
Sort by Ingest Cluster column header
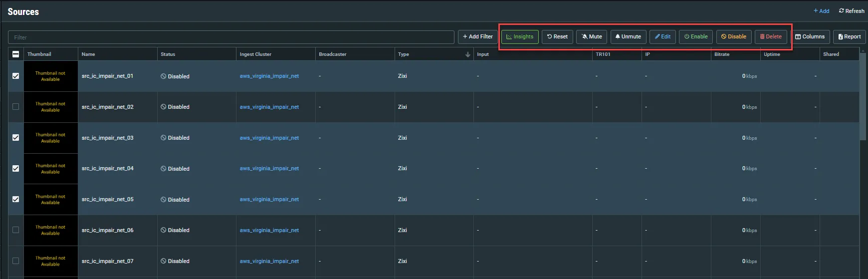click(x=275, y=54)
